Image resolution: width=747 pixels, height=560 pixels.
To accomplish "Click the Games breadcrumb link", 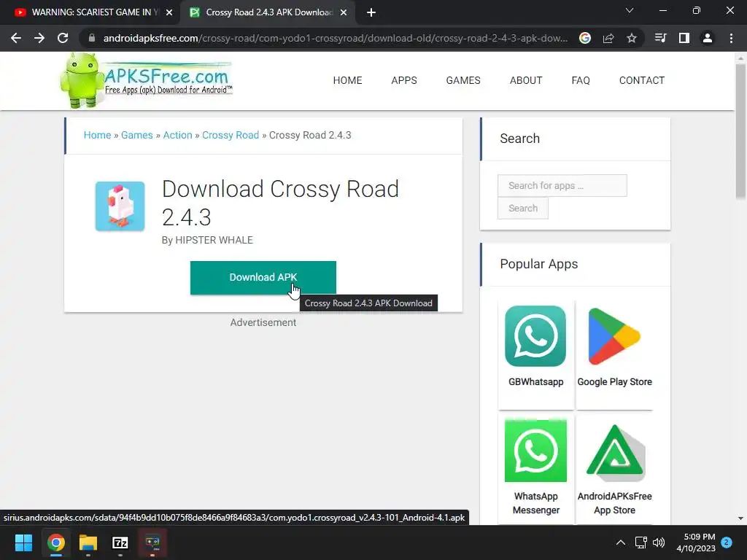I will pos(136,135).
